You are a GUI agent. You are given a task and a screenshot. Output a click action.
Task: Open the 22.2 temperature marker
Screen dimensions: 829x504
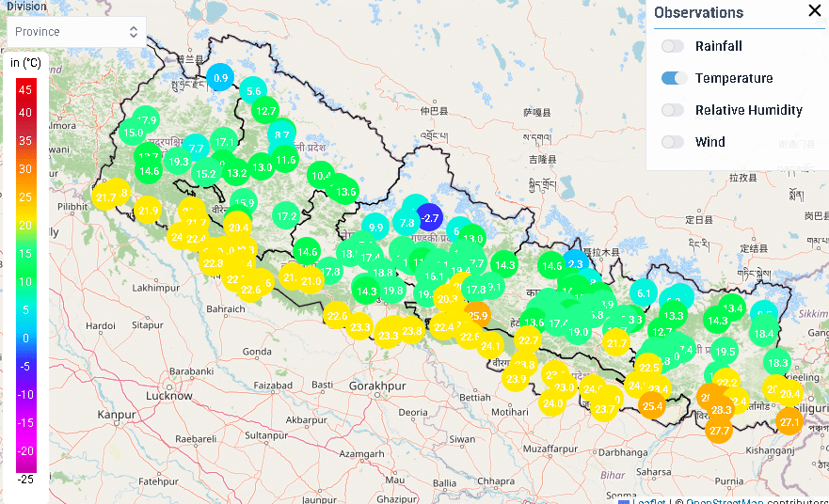tap(727, 383)
